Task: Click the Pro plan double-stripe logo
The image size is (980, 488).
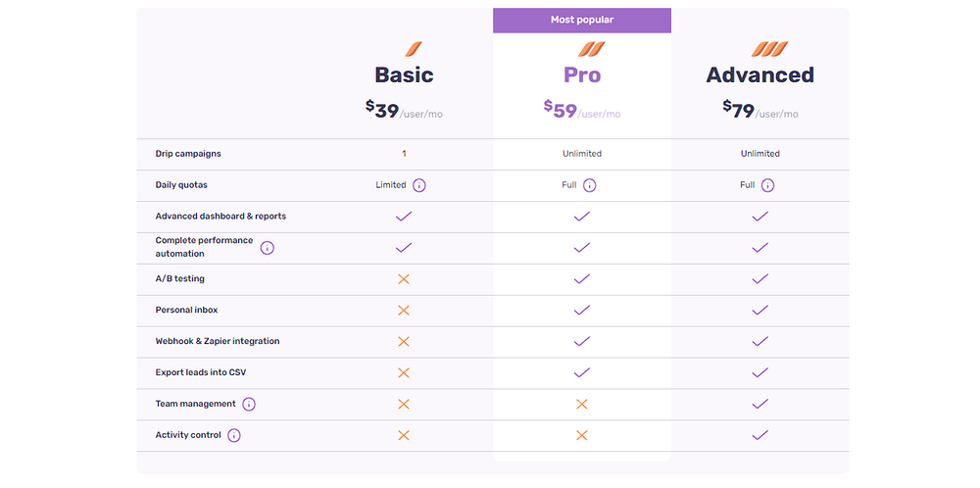Action: (591, 49)
